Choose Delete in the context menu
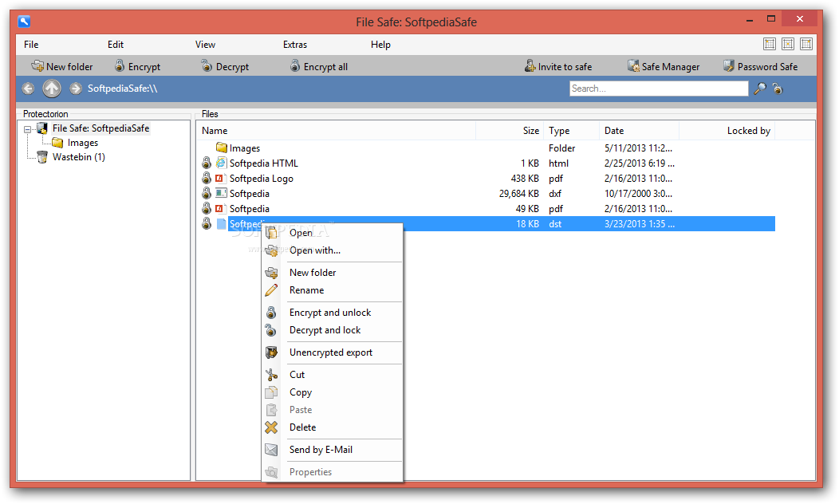 (333, 427)
